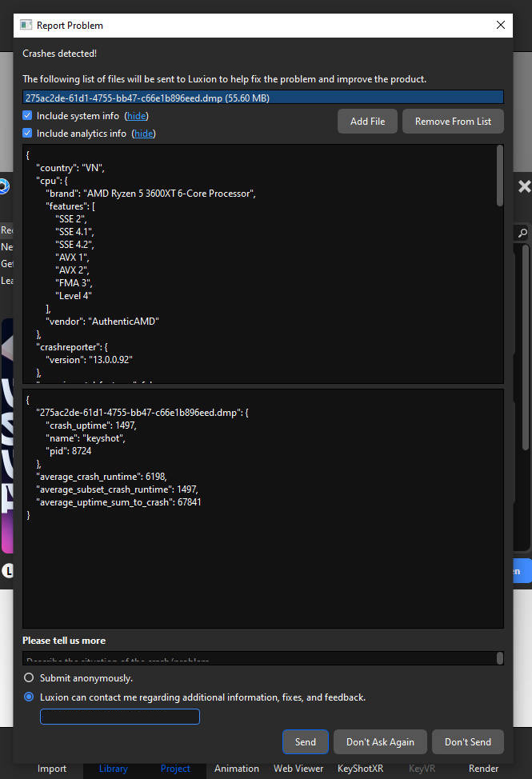
Task: Click the Don't Send button
Action: pyautogui.click(x=467, y=741)
